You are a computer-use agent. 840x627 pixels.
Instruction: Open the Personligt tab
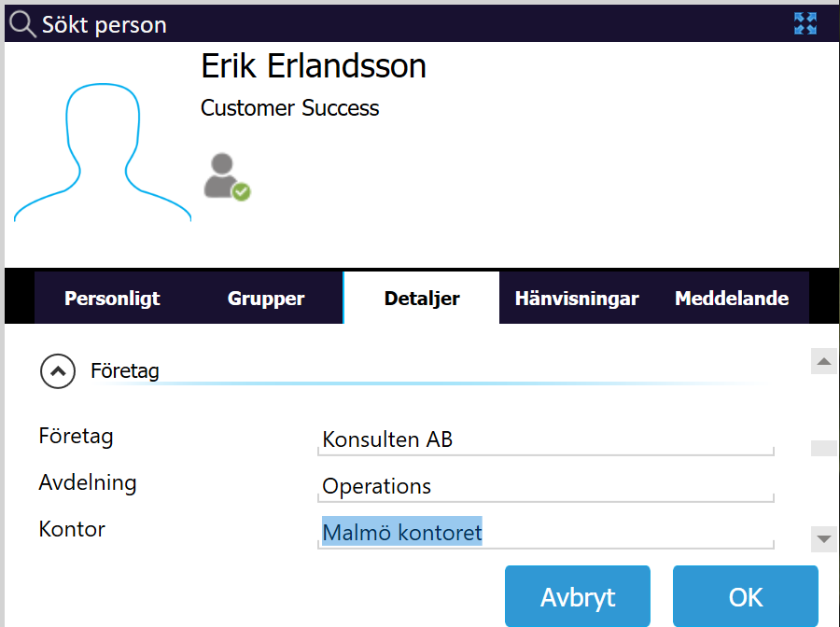[112, 298]
